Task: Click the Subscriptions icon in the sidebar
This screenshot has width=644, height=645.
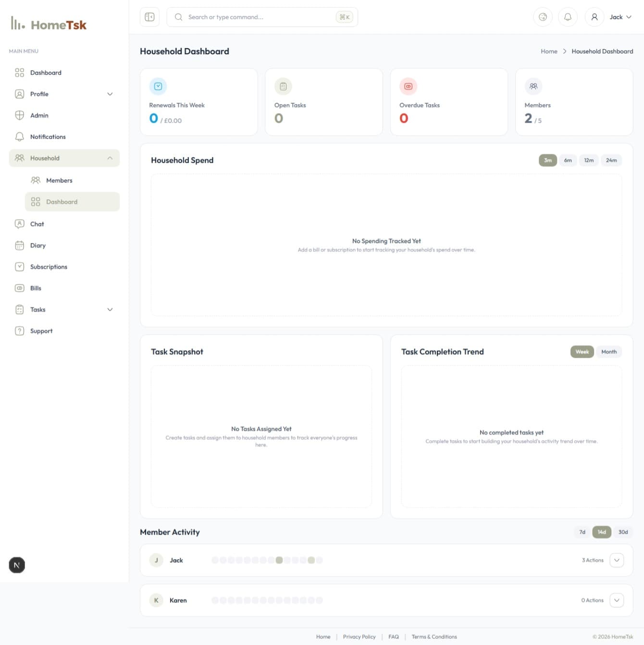Action: [x=19, y=267]
